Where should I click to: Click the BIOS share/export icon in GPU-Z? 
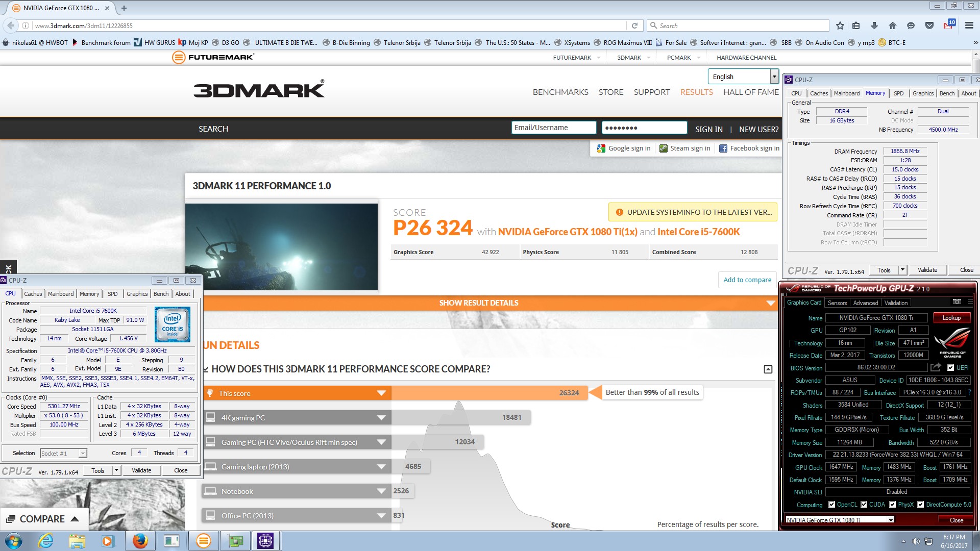[x=936, y=367]
